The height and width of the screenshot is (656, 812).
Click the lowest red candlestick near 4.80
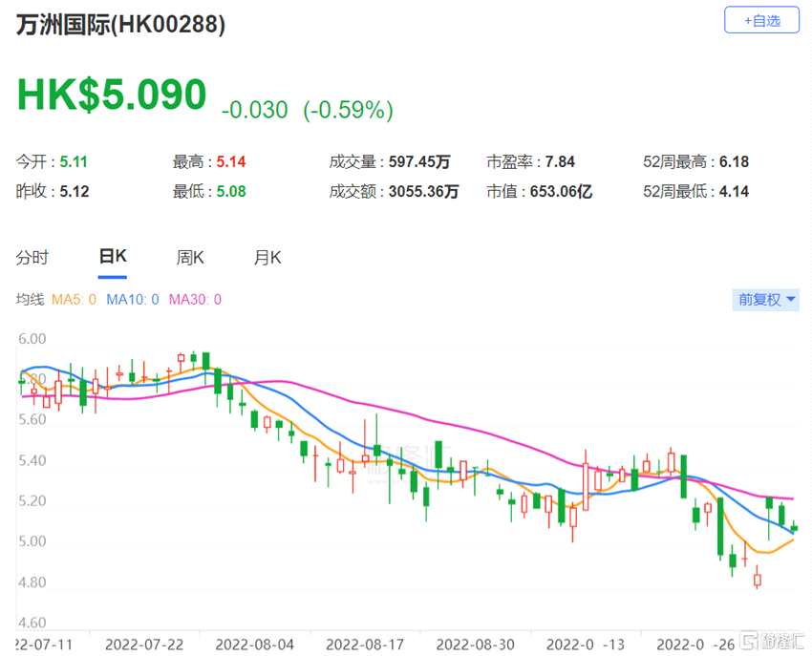(758, 578)
